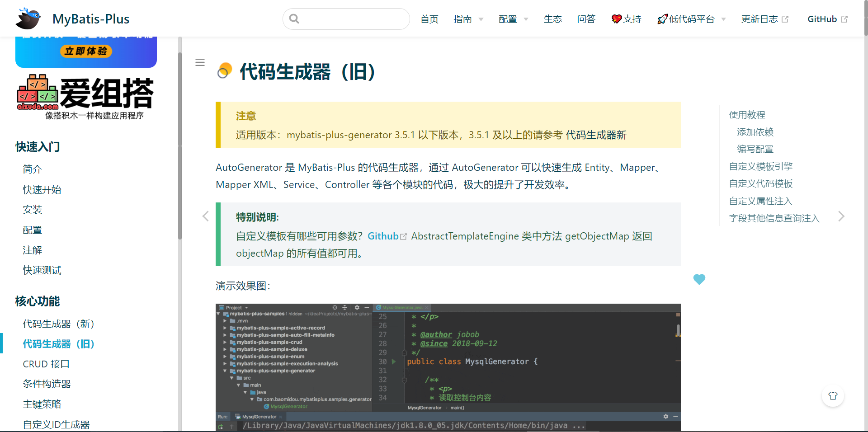Open the 配置 dropdown menu
This screenshot has height=432, width=868.
tap(514, 19)
